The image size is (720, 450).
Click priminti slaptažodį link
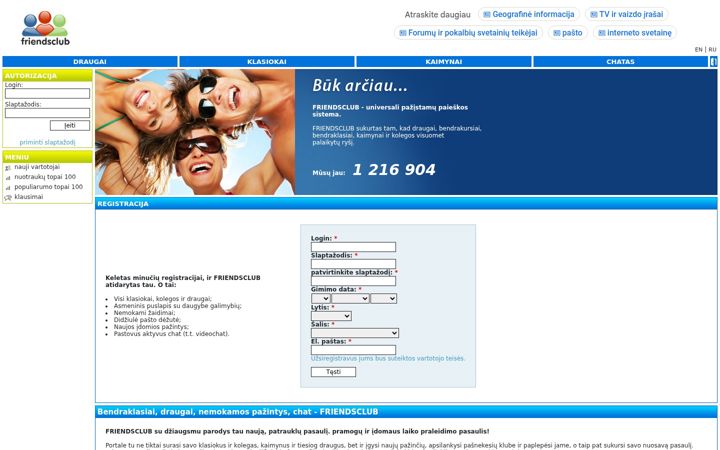pos(47,142)
